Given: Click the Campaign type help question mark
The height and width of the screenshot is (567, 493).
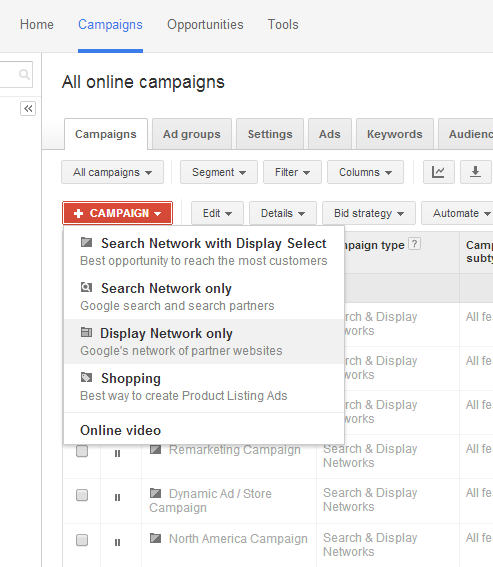Looking at the screenshot, I should (x=415, y=244).
